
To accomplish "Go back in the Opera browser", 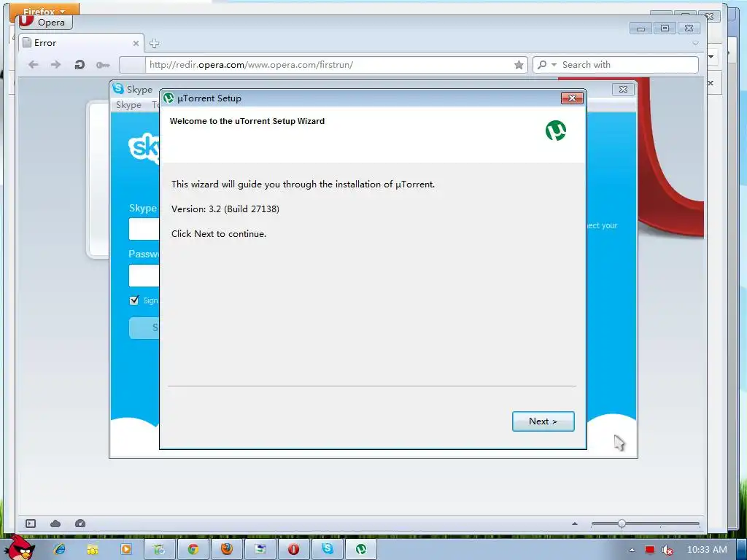I will pos(34,65).
